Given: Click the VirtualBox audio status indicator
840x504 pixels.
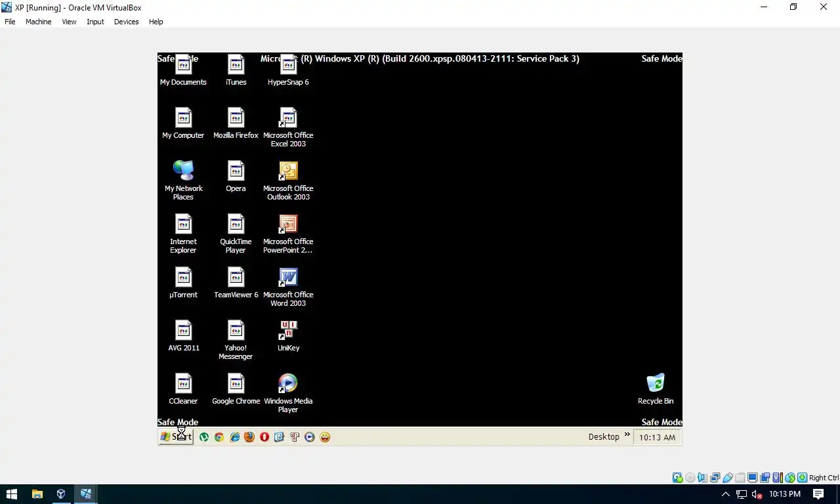Looking at the screenshot, I should [703, 478].
